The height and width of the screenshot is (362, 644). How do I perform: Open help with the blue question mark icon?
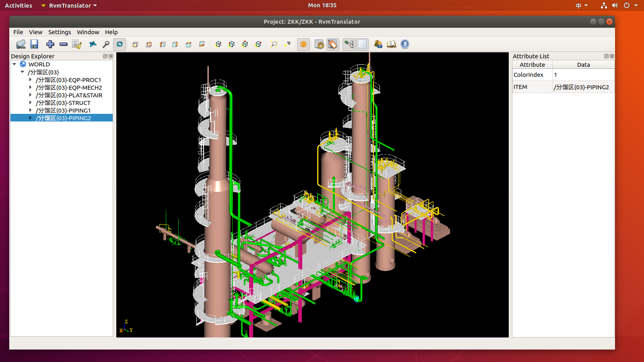tap(405, 44)
